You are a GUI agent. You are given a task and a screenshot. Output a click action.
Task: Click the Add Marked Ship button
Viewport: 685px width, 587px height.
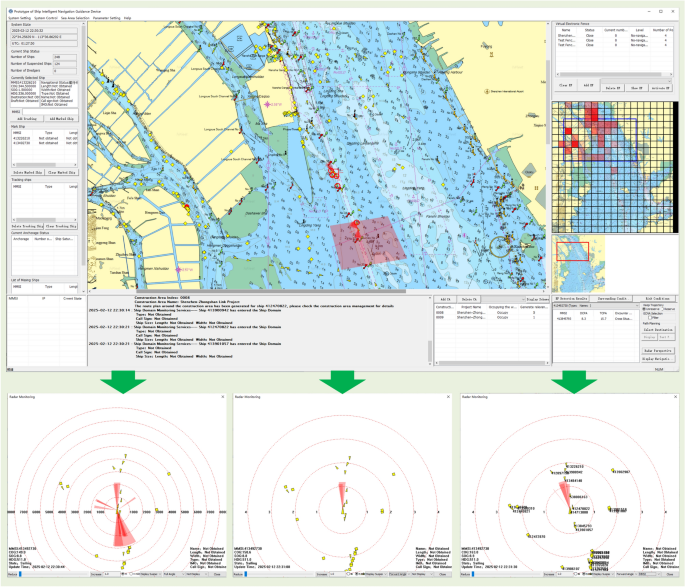(x=62, y=119)
